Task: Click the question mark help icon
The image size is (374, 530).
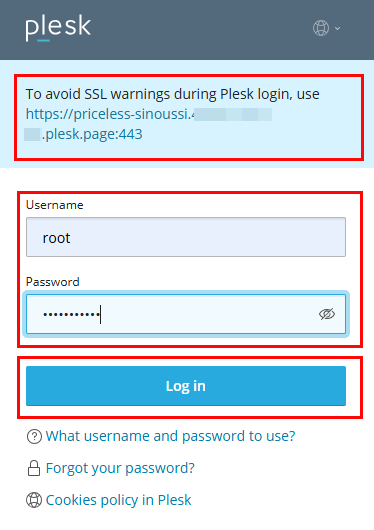Action: pos(34,436)
